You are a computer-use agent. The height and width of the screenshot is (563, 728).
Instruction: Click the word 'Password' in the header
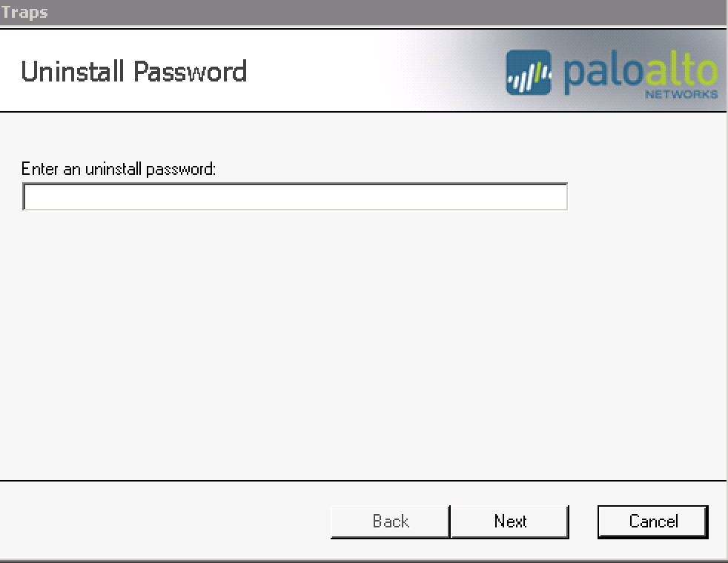191,72
